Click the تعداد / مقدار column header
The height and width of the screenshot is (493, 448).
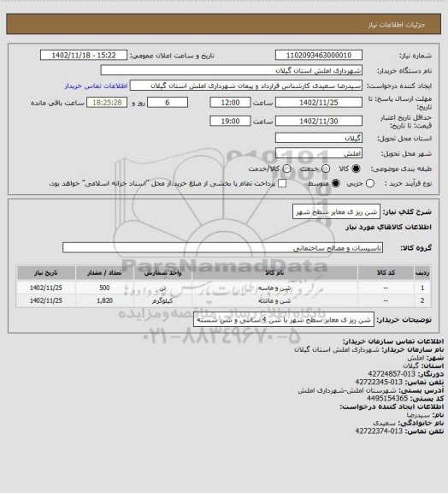104,272
